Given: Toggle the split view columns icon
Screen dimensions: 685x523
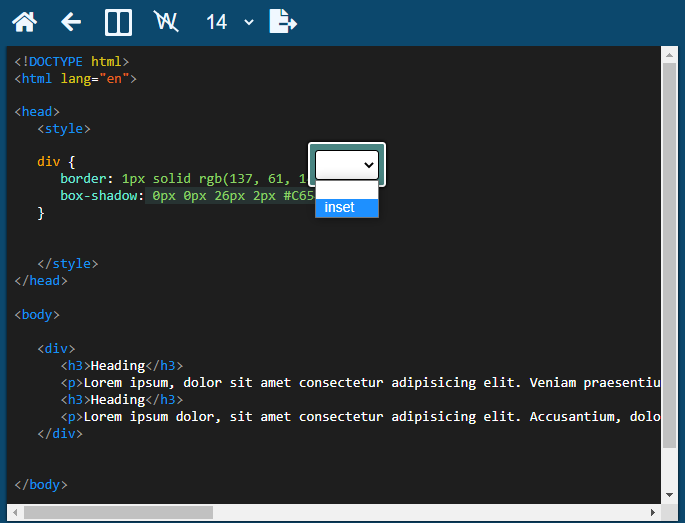Looking at the screenshot, I should [x=118, y=22].
